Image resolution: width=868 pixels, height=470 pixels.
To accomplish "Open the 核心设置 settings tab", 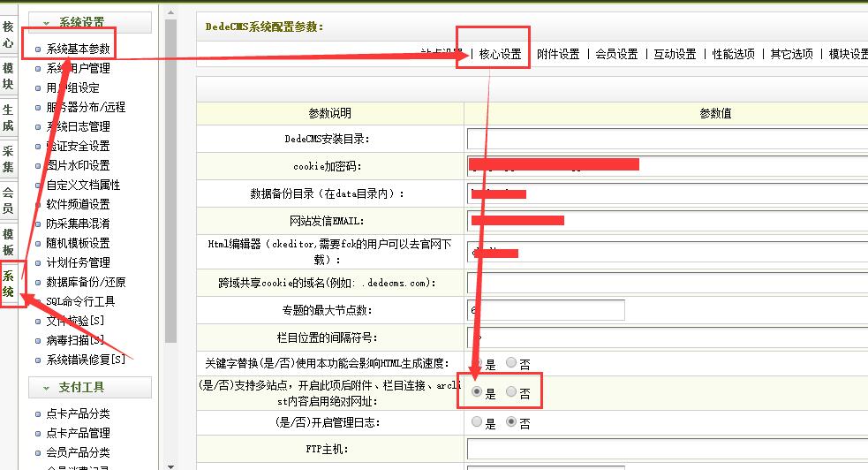I will tap(500, 54).
